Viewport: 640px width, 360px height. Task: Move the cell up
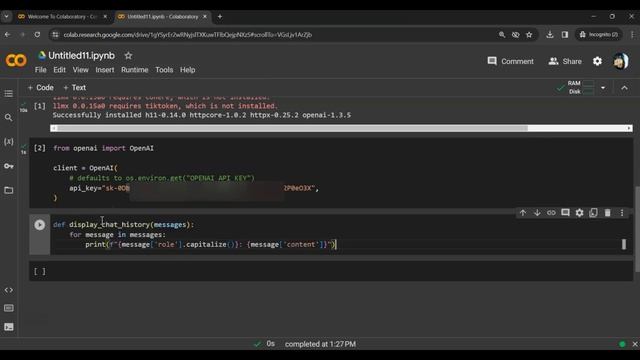tap(523, 213)
